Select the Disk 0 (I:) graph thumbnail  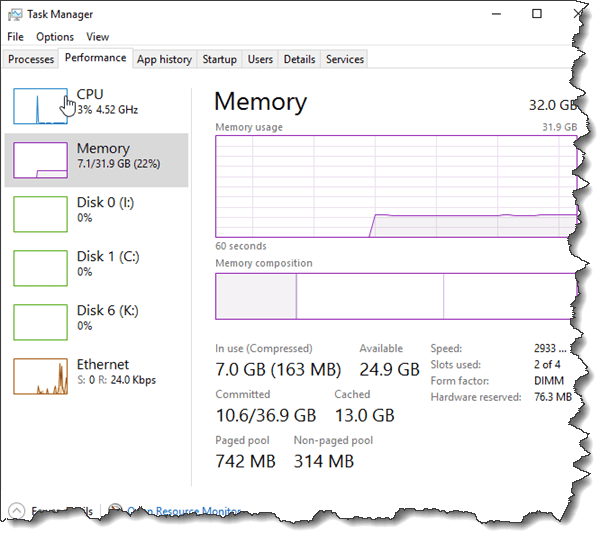coord(40,214)
